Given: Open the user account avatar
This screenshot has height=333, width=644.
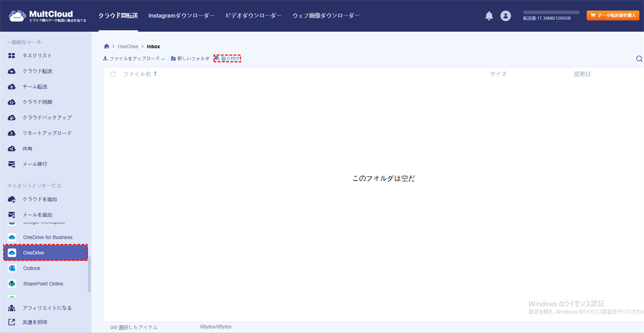Looking at the screenshot, I should tap(506, 16).
